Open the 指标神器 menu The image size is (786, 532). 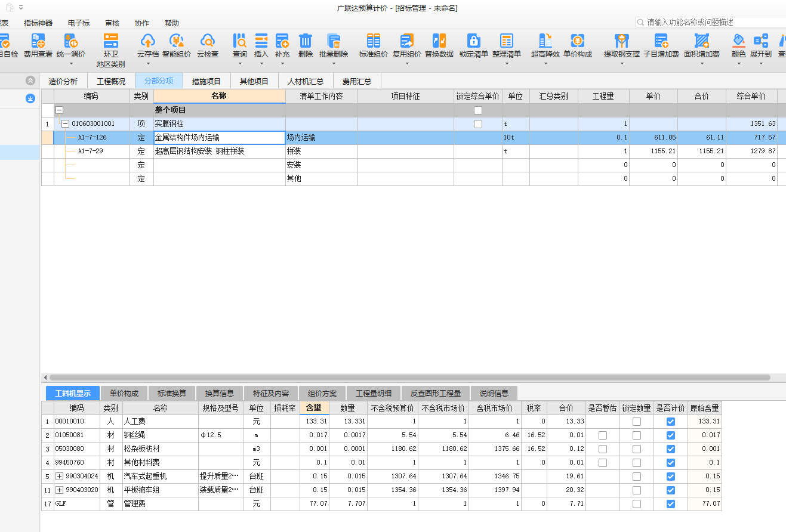38,23
